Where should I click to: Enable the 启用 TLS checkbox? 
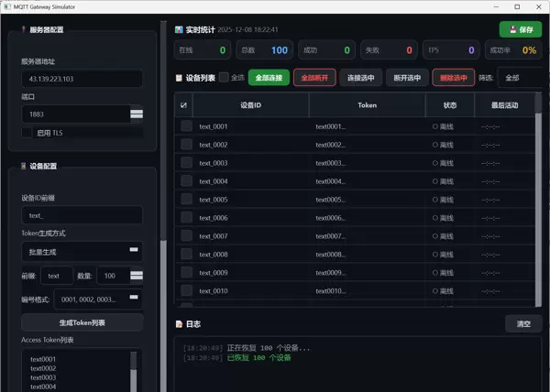coord(27,133)
